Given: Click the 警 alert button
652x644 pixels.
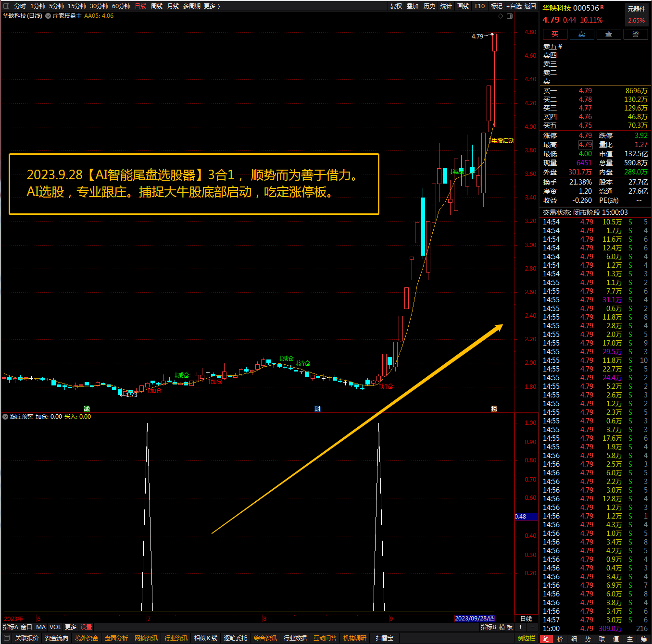Looking at the screenshot, I should point(636,34).
